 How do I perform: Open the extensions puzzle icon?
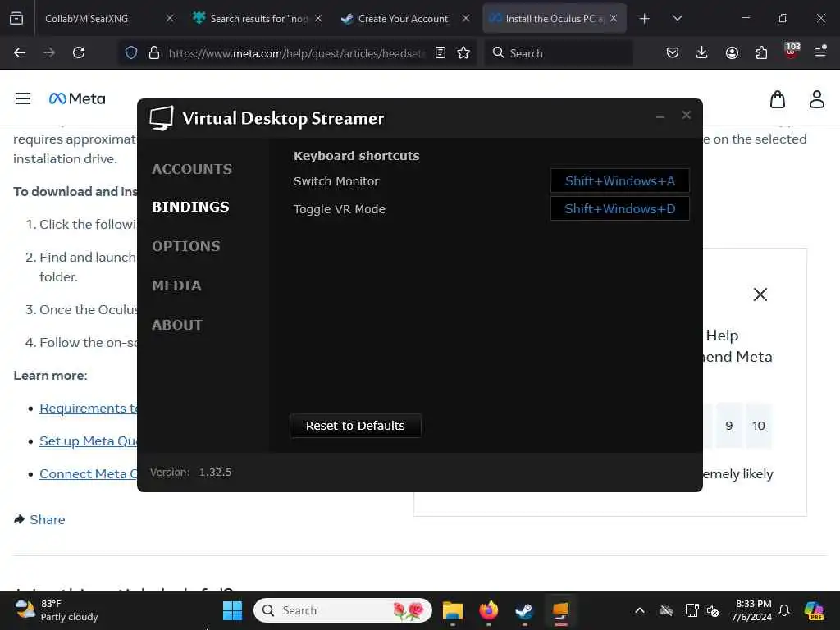click(761, 52)
